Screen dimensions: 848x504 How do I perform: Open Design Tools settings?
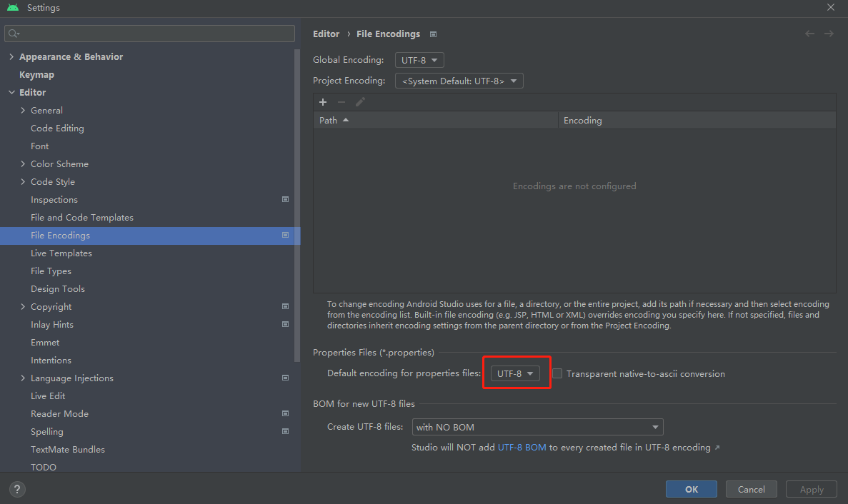[58, 288]
